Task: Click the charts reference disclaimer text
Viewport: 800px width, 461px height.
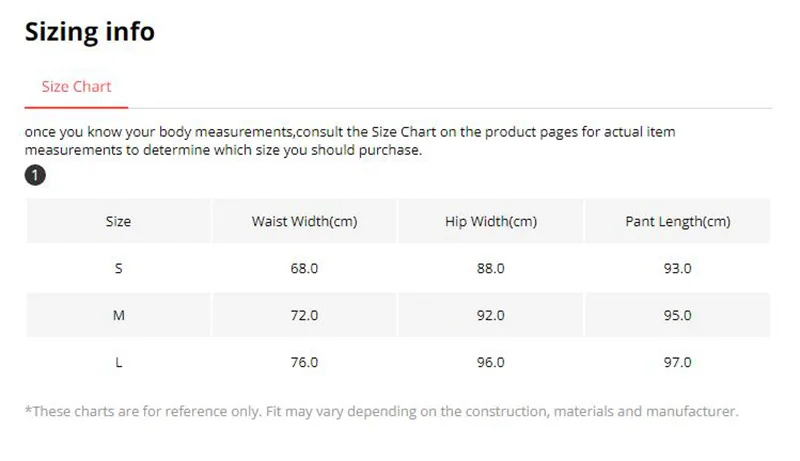Action: [x=381, y=411]
